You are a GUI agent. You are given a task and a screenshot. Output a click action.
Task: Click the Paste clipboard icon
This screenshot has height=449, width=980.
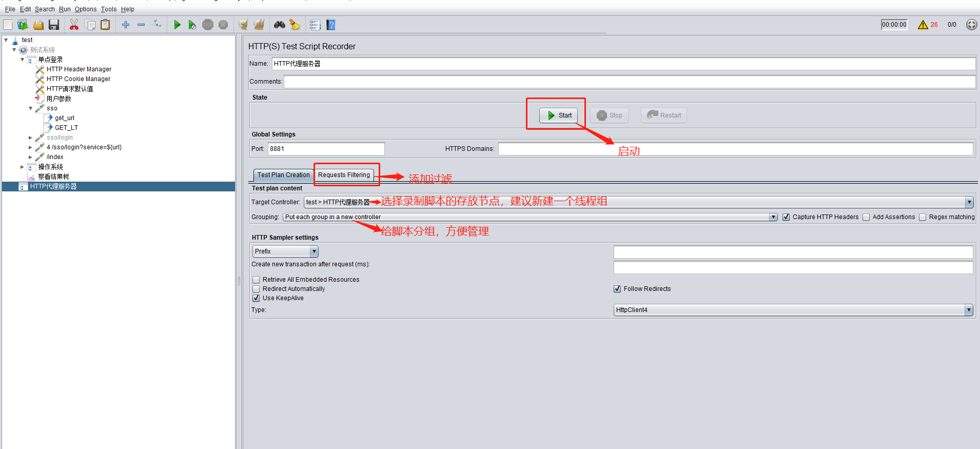[105, 25]
